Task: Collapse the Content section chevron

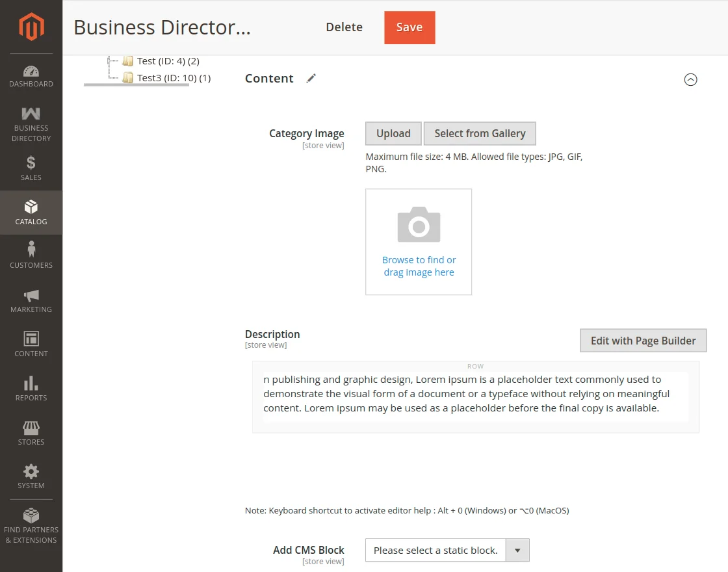Action: [690, 79]
